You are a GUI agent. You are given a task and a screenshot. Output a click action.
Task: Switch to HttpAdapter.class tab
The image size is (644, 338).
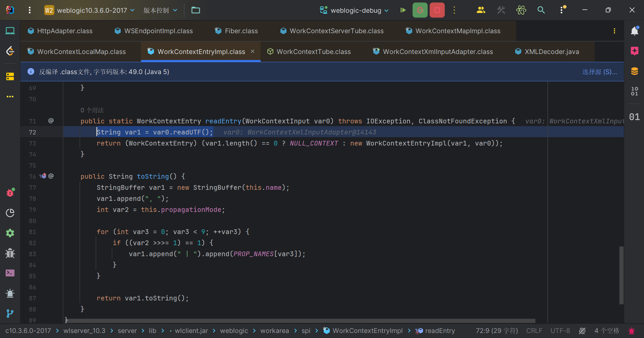tap(60, 31)
